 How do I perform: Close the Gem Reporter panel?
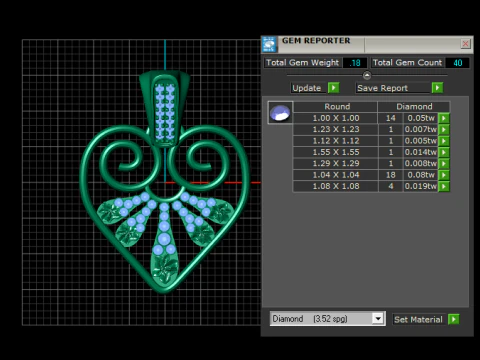(x=465, y=44)
